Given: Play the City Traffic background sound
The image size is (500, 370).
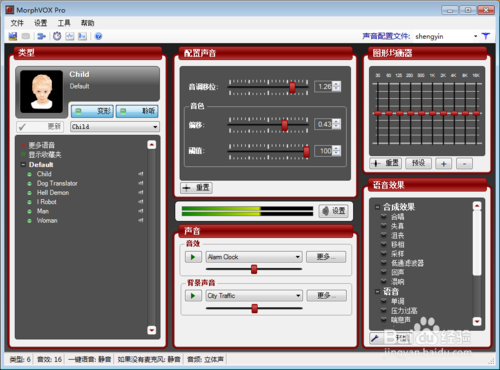Looking at the screenshot, I should (x=193, y=296).
